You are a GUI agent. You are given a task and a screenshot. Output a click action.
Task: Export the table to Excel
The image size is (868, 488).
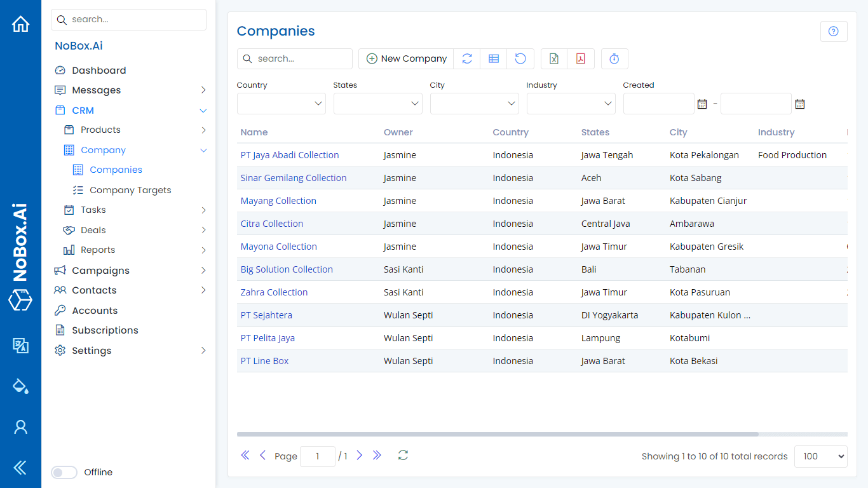click(x=553, y=58)
